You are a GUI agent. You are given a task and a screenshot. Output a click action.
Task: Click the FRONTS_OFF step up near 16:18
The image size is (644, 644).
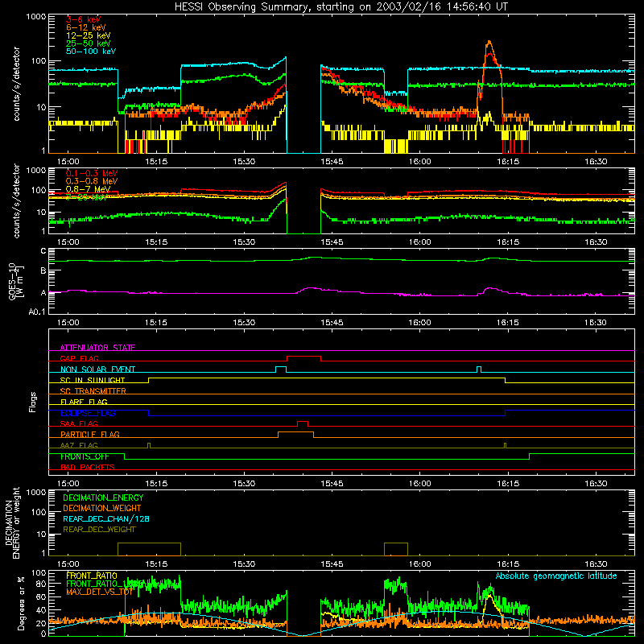pos(529,456)
